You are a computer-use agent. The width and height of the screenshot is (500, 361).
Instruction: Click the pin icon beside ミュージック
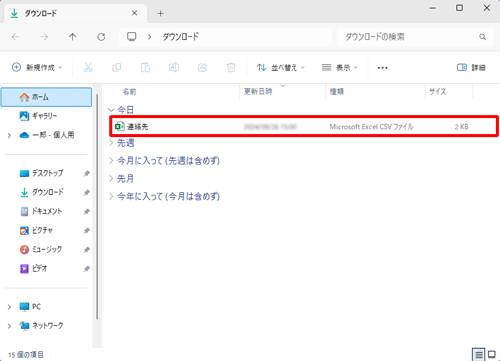pos(87,249)
